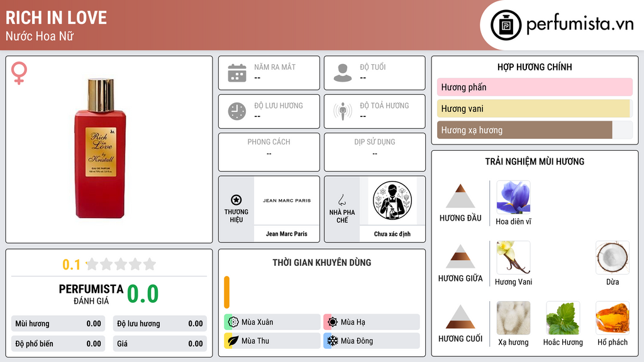
Task: Click the calendar icon beside Năm ra mắt
Action: tap(237, 73)
